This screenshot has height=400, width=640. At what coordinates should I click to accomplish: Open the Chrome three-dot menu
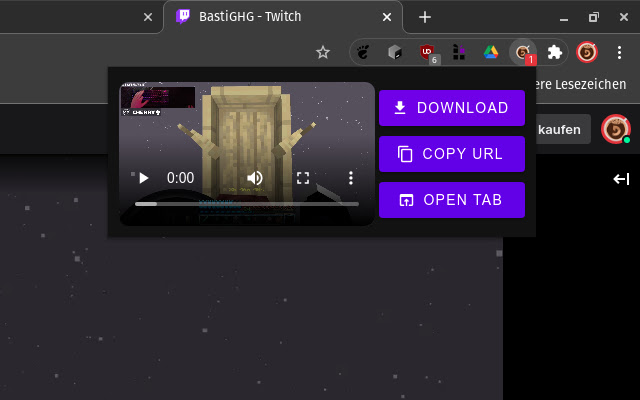(619, 52)
